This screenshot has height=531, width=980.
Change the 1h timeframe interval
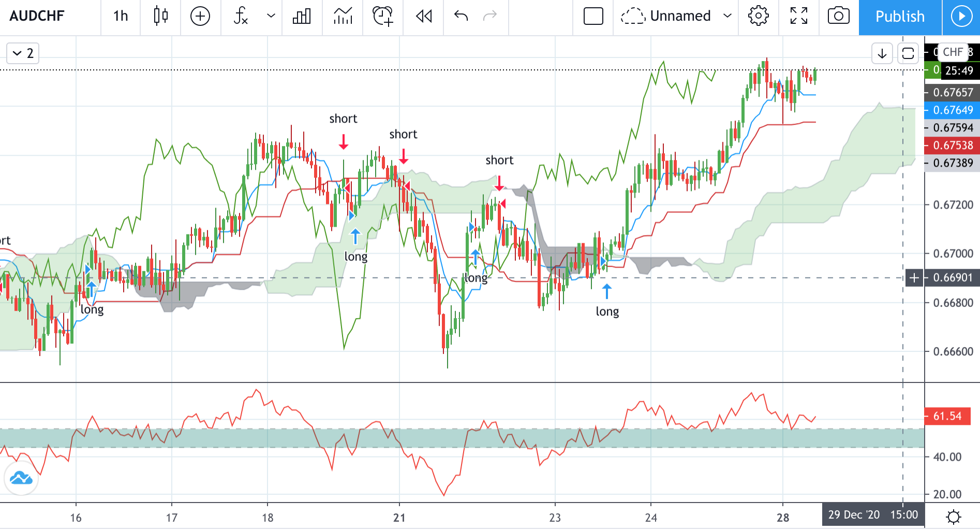point(121,16)
